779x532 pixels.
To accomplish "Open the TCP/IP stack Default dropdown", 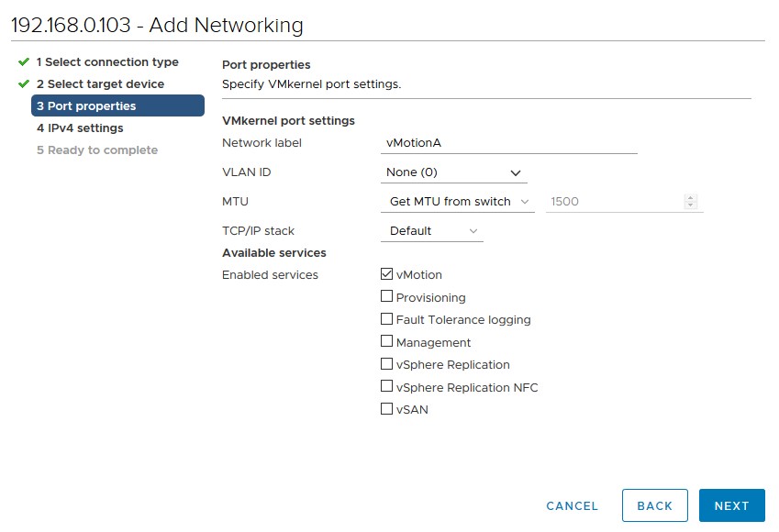I will click(432, 231).
